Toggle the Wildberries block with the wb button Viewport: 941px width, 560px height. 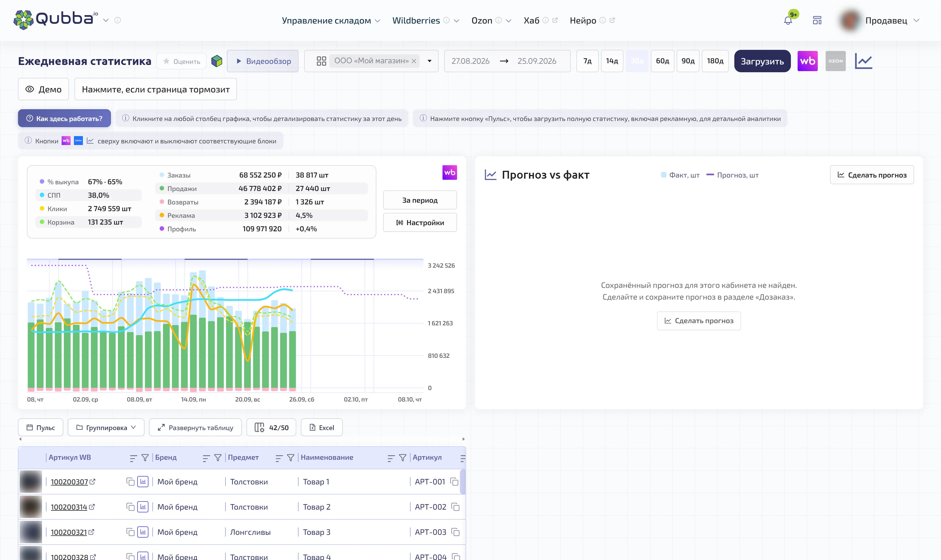pos(807,61)
